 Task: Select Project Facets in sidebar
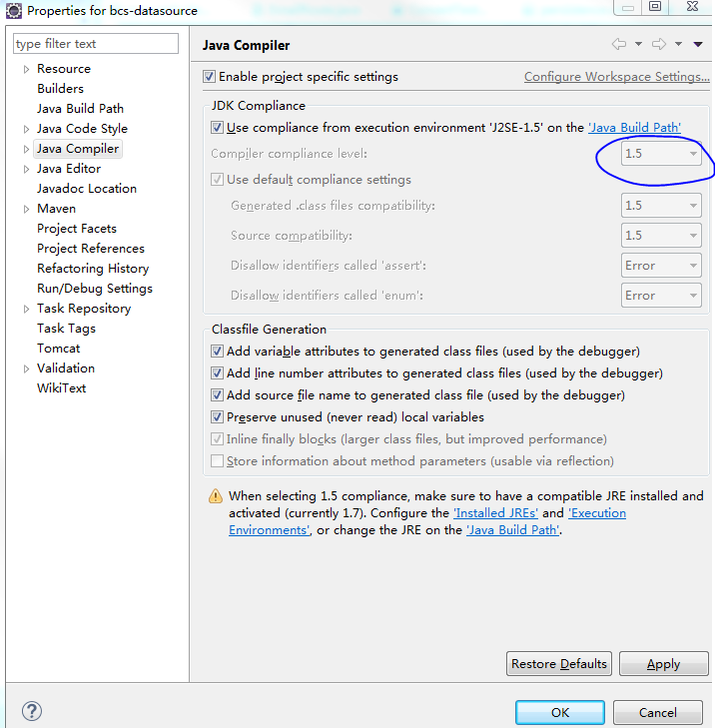pos(77,229)
